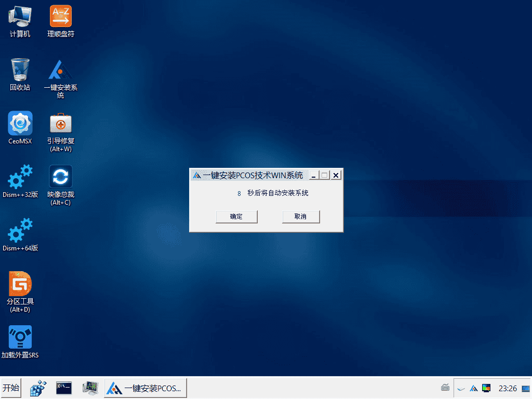Click the 23:26 clock in the tray
This screenshot has height=399, width=532.
(x=508, y=388)
